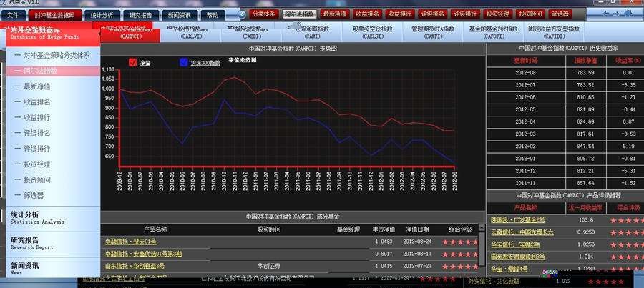
Task: Click the scroll-up arrow of the 成分基金 table
Action: [x=482, y=228]
